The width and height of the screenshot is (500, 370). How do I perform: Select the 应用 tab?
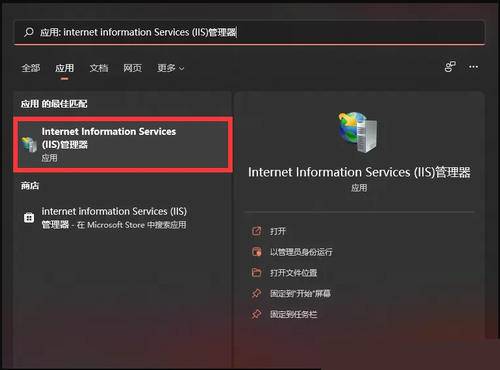[64, 68]
